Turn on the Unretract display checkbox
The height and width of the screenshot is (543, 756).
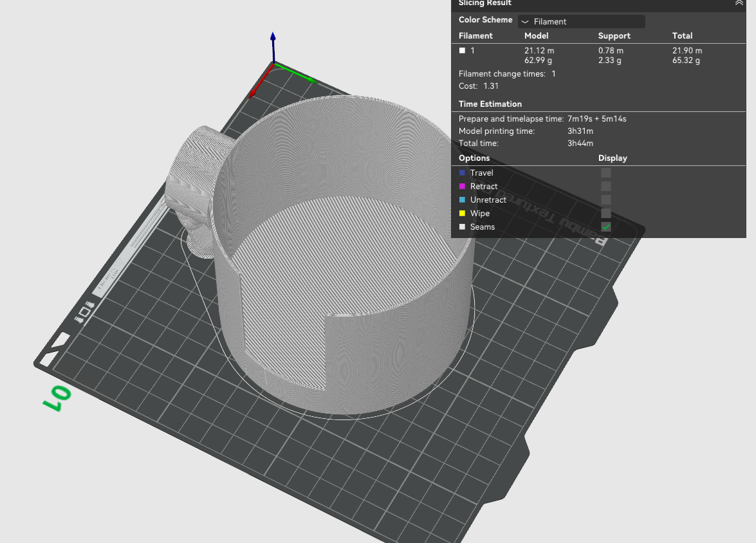click(x=606, y=200)
